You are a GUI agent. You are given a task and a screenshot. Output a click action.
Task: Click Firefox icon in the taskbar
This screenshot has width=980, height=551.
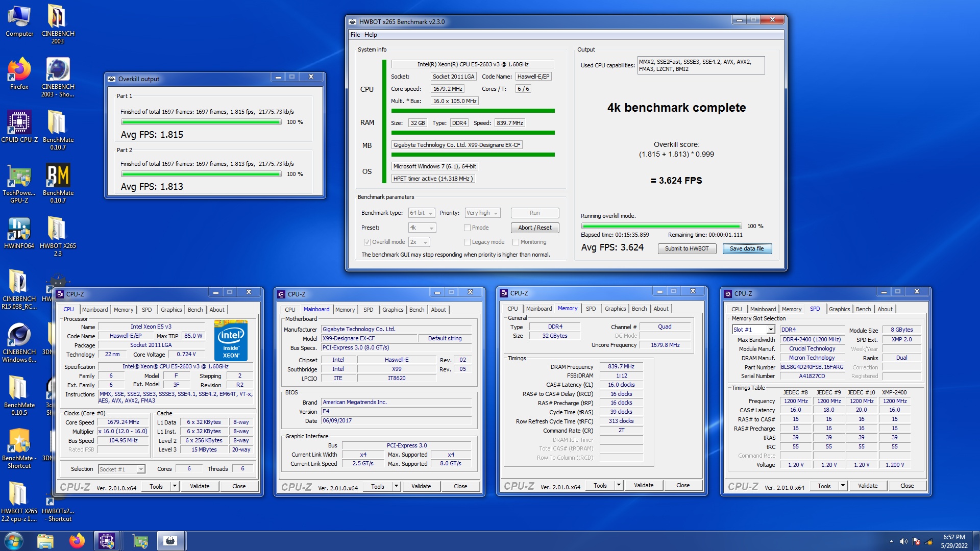tap(77, 541)
